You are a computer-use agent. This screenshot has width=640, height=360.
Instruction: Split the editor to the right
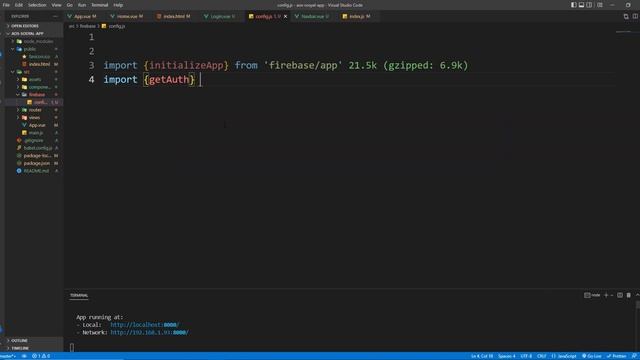(635, 16)
